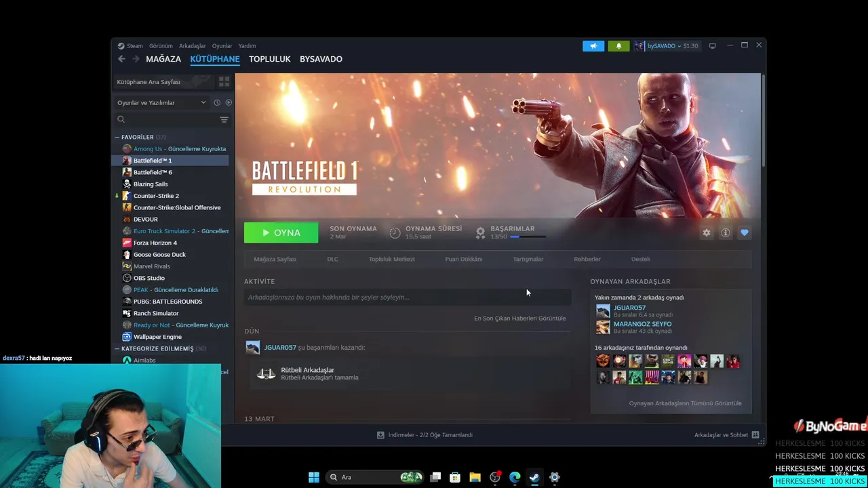Open the green notifications bell
This screenshot has width=868, height=488.
pyautogui.click(x=618, y=46)
